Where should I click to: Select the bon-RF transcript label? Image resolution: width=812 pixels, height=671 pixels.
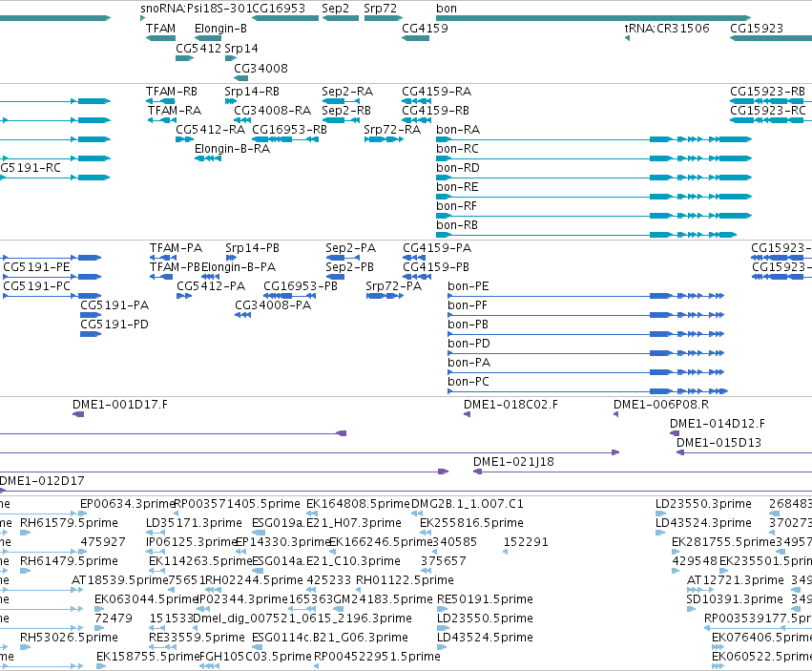pyautogui.click(x=456, y=206)
